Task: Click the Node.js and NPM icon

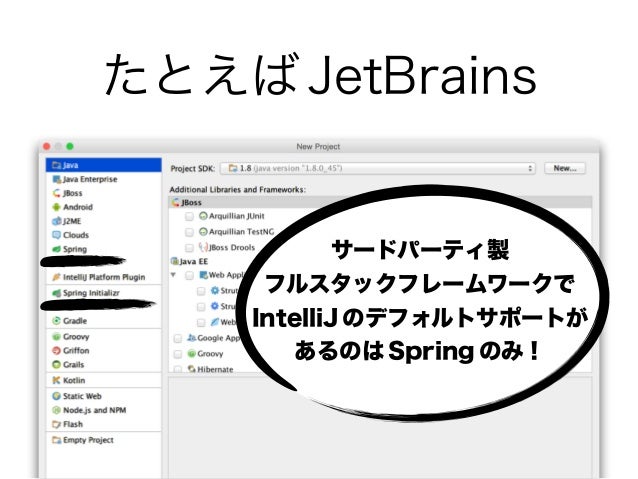Action: click(x=57, y=410)
